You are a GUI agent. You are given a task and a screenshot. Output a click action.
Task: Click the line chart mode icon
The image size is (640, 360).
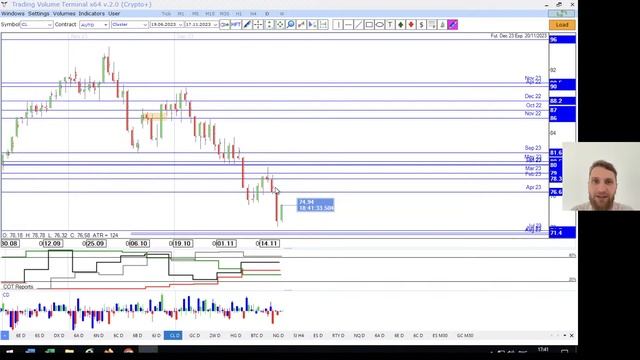(x=301, y=25)
